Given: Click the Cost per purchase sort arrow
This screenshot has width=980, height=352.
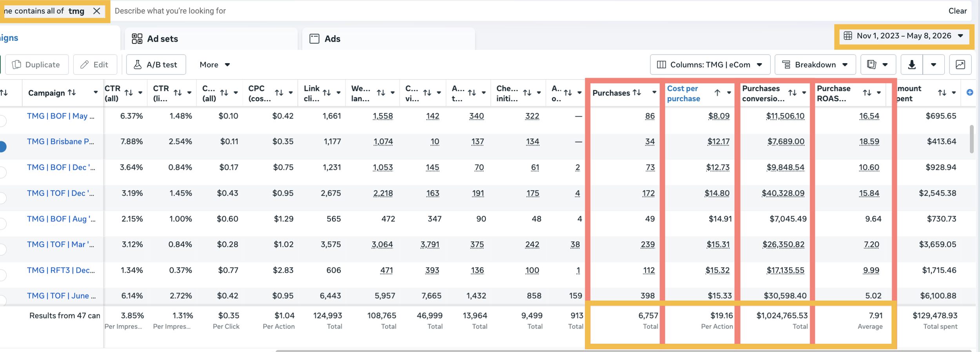Looking at the screenshot, I should tap(717, 93).
